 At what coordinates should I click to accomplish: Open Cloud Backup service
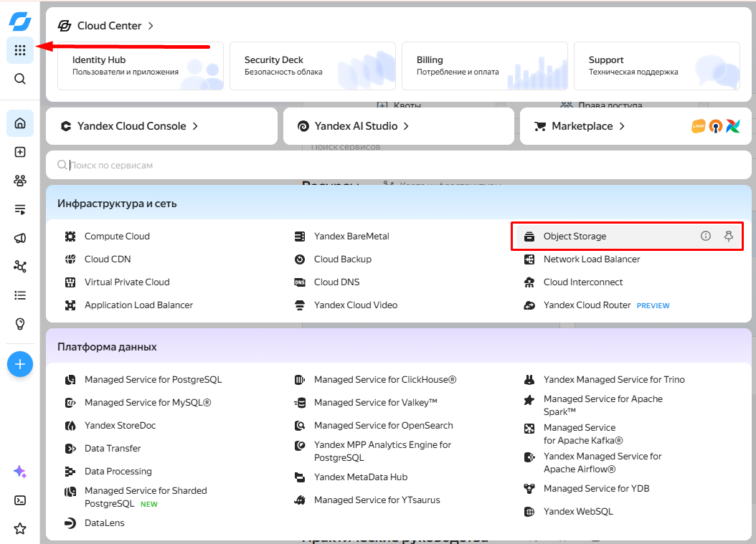[343, 259]
